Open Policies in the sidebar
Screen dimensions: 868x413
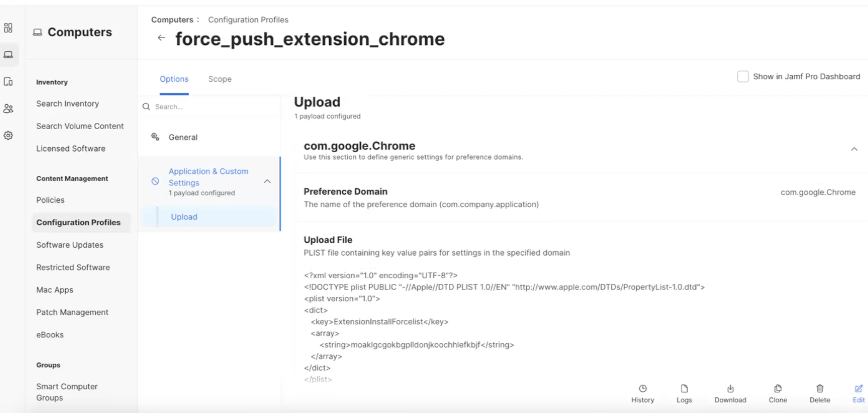click(50, 200)
